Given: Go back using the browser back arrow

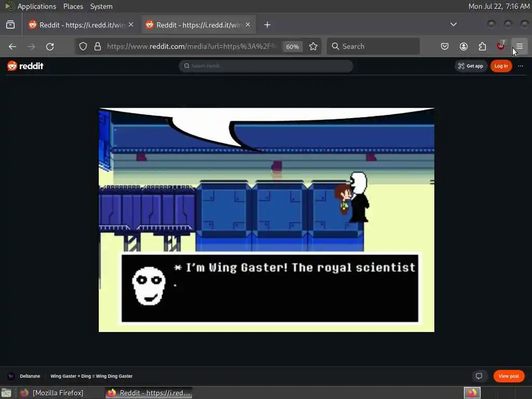Looking at the screenshot, I should 12,46.
